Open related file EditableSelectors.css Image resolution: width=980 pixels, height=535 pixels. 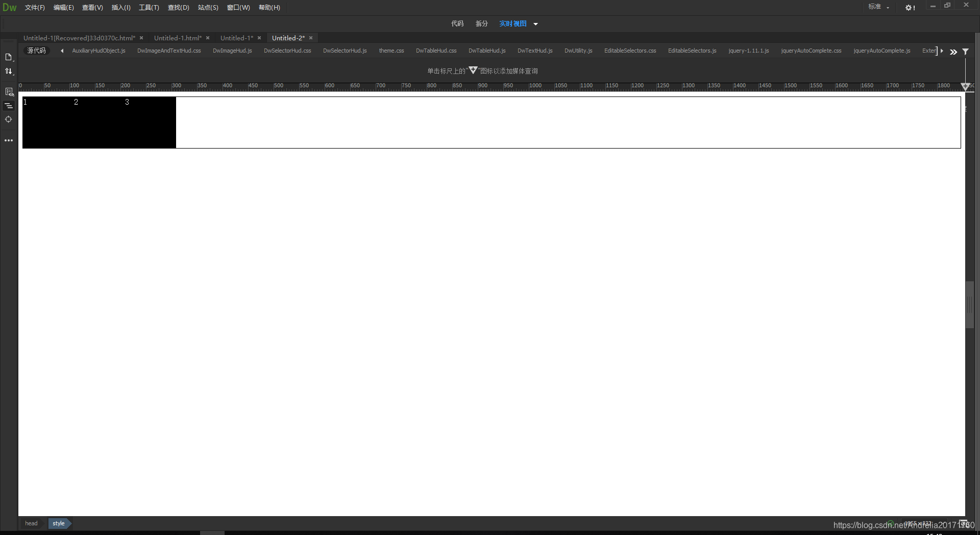(x=630, y=51)
